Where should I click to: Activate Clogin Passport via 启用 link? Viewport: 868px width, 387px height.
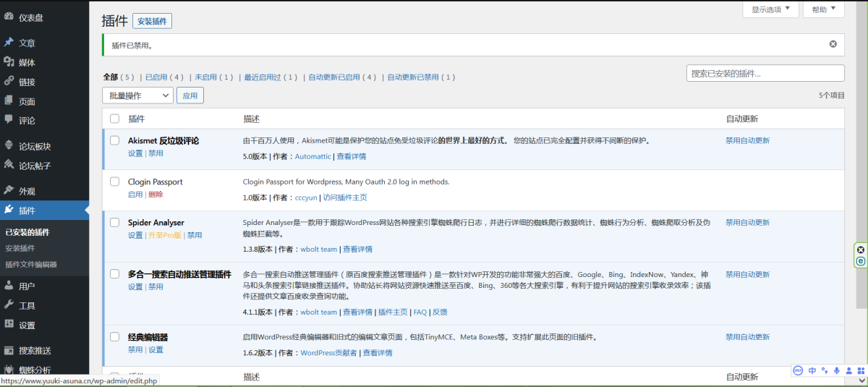coord(135,195)
